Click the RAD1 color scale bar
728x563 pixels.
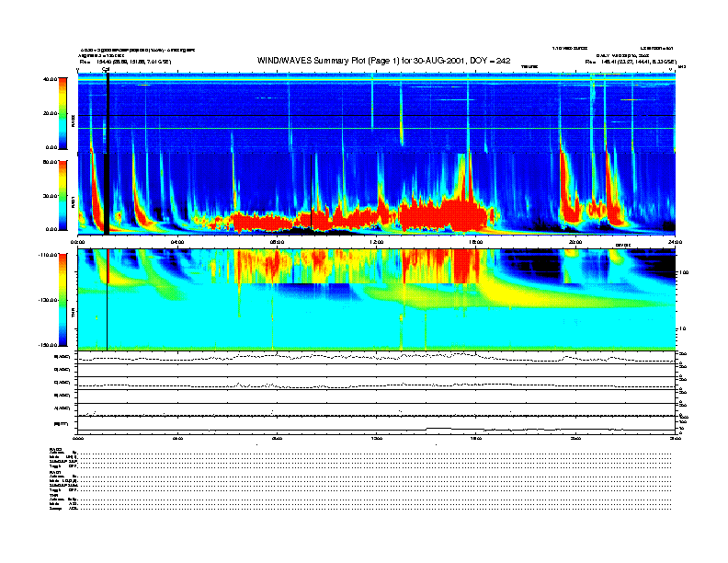pos(63,195)
